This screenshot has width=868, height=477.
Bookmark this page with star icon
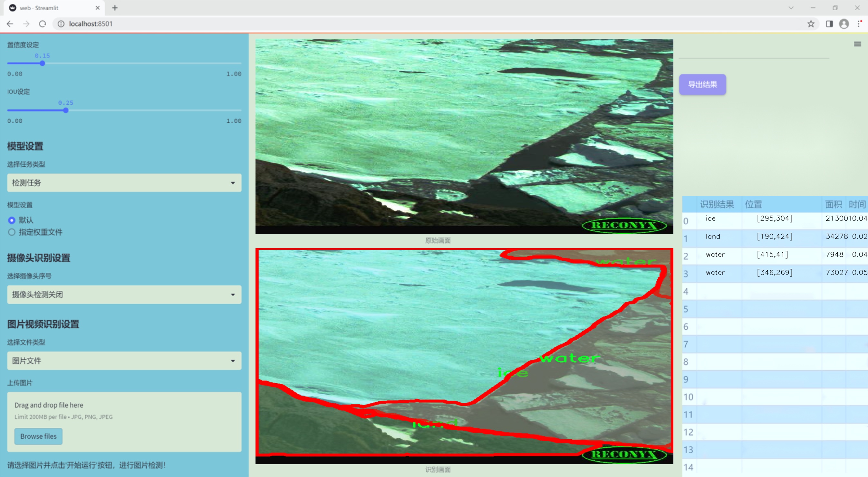coord(811,24)
